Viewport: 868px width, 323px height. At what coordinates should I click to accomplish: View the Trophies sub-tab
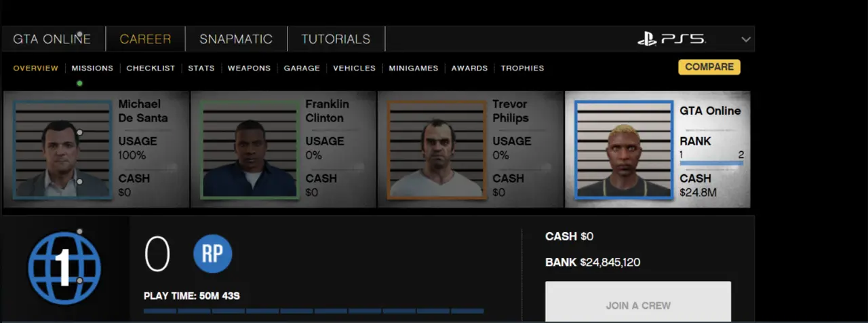(x=522, y=68)
